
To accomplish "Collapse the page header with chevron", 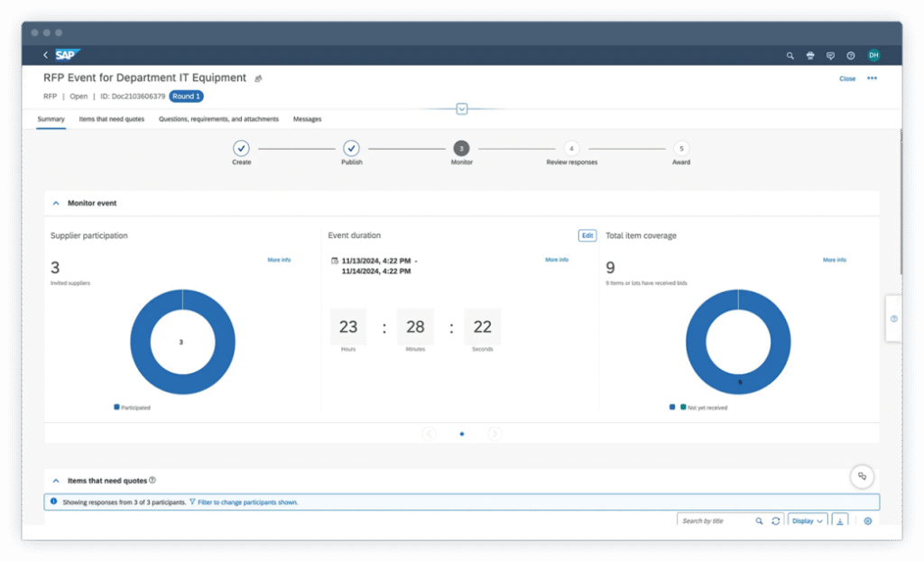I will [x=462, y=109].
